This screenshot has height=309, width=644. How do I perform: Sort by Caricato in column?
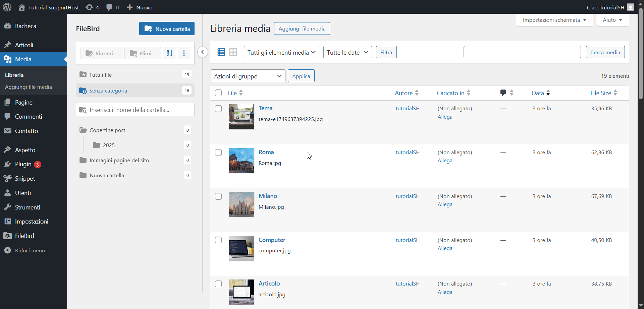[453, 93]
